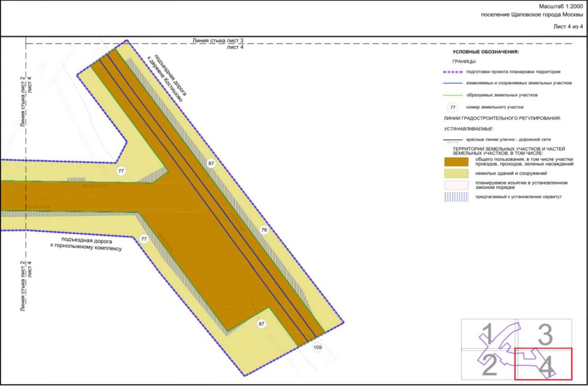Click the parcel number 109 marker
The image size is (588, 386).
(x=317, y=347)
